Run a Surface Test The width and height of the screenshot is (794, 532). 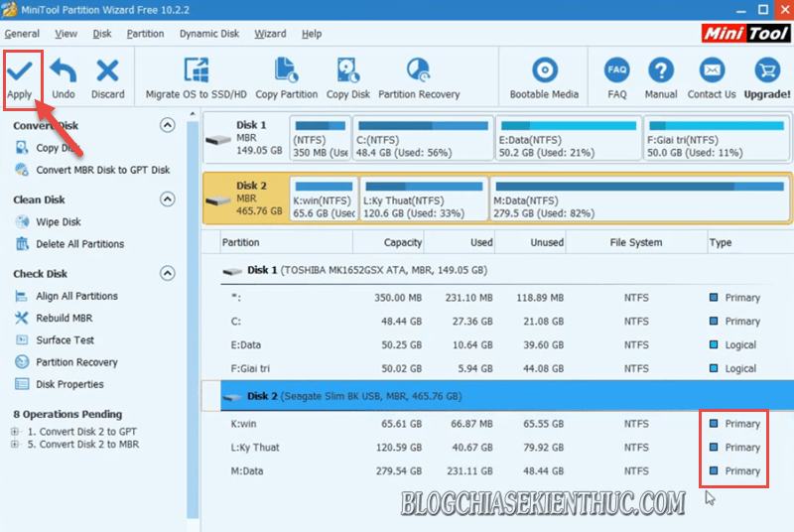point(65,340)
